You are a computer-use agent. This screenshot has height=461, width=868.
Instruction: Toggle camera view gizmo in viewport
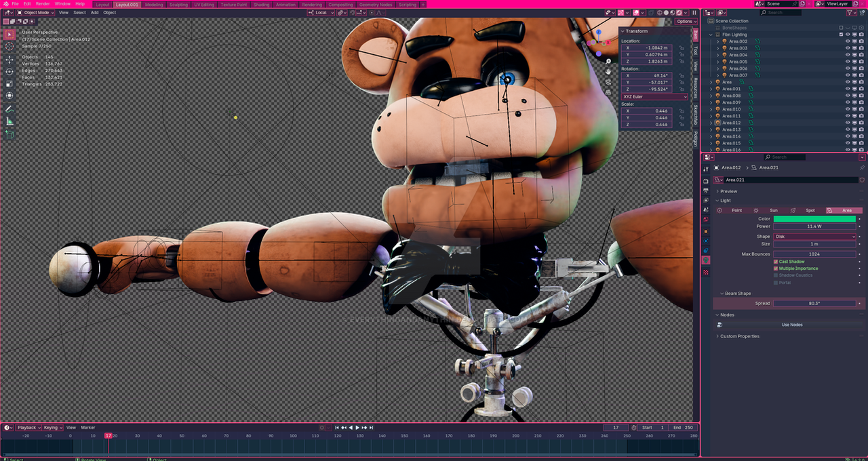(x=608, y=81)
